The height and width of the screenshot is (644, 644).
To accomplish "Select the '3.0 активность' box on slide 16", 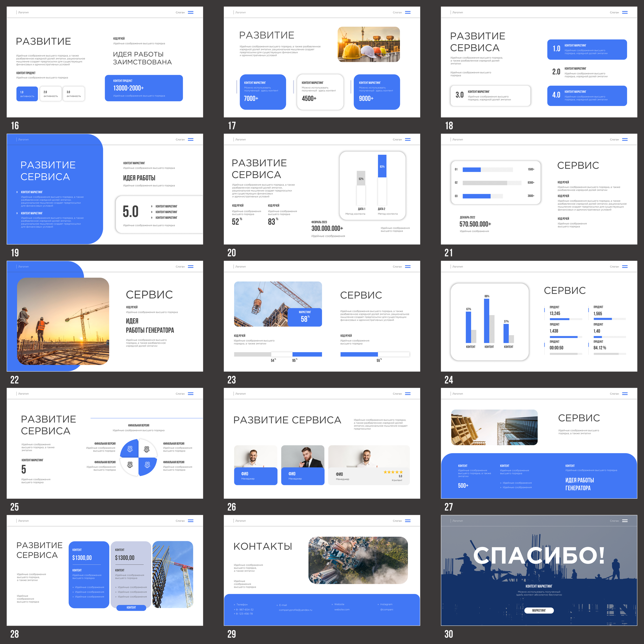I will pos(74,94).
